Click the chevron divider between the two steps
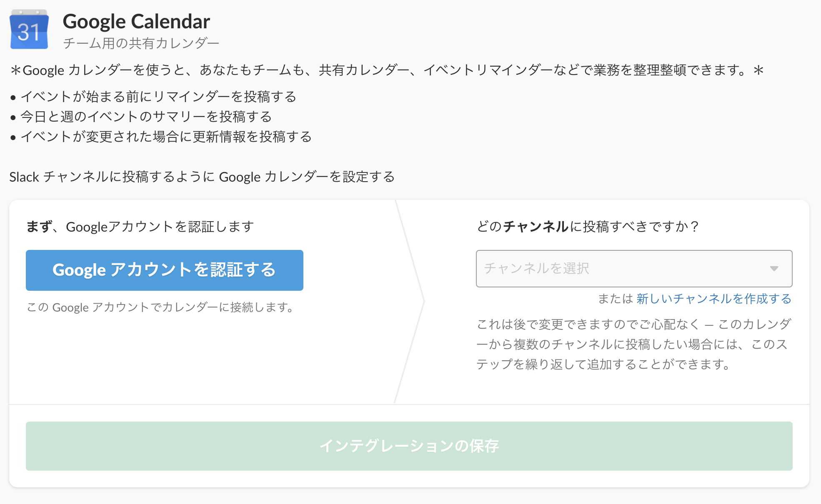This screenshot has height=504, width=821. (x=409, y=302)
